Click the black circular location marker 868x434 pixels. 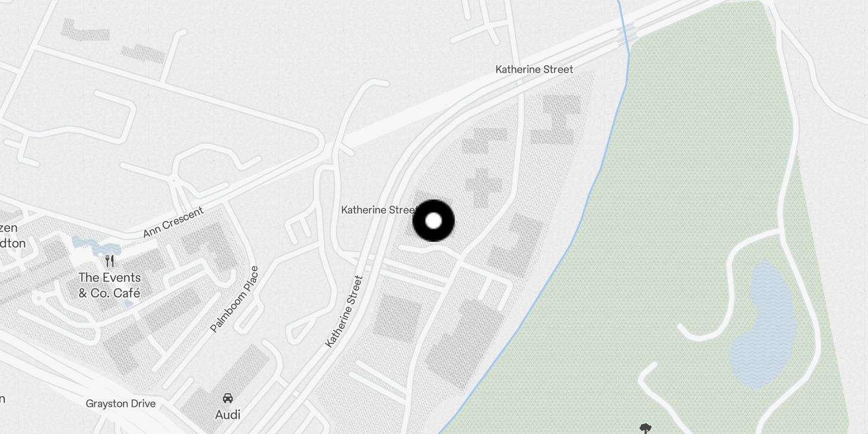click(x=433, y=221)
